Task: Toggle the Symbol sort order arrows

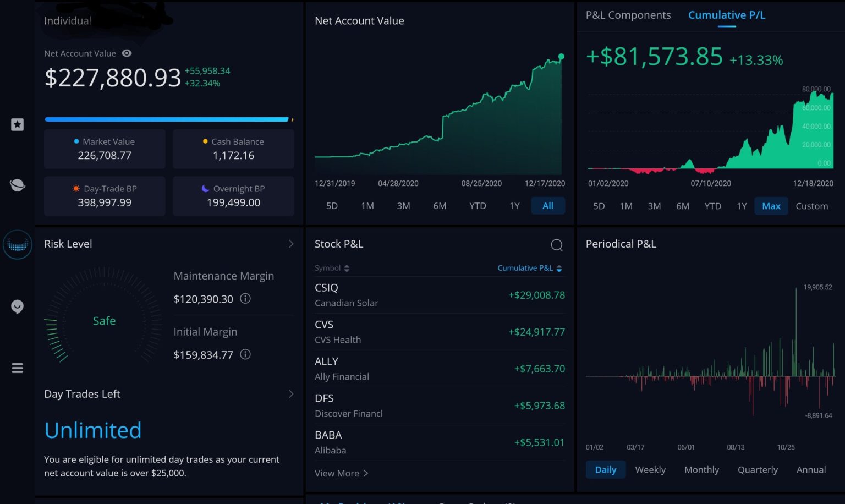Action: click(347, 268)
